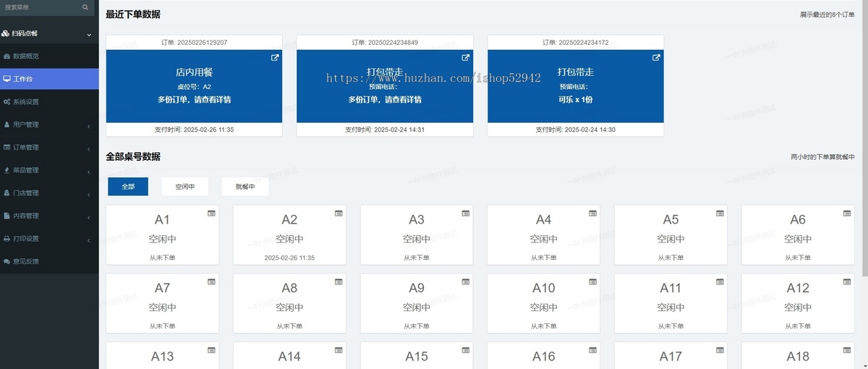The width and height of the screenshot is (868, 369).
Task: Click the page vertical scrollbar
Action: [864, 137]
